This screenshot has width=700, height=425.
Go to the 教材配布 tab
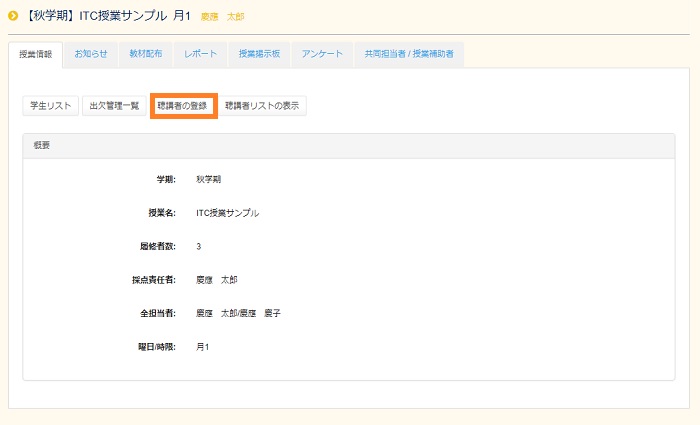coord(146,54)
